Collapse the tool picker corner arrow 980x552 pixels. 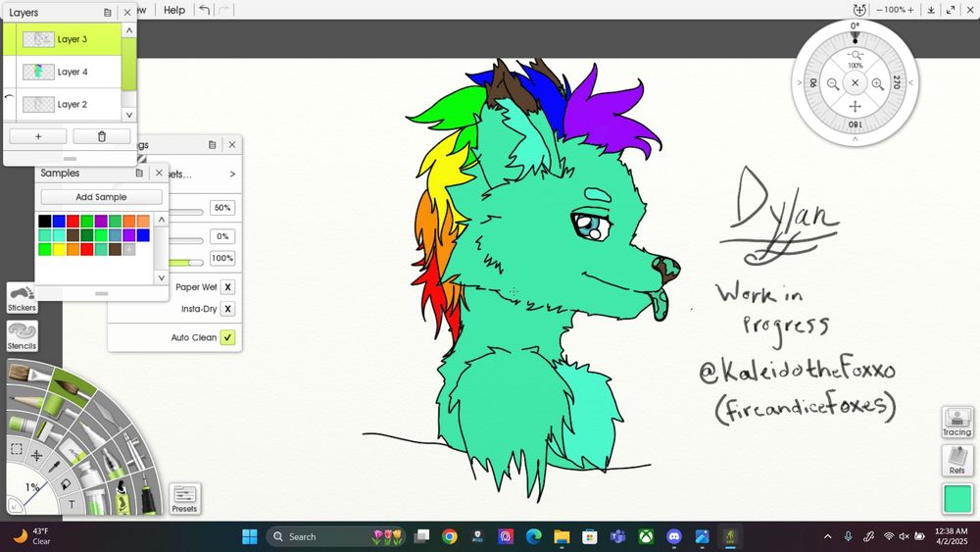coord(14,507)
